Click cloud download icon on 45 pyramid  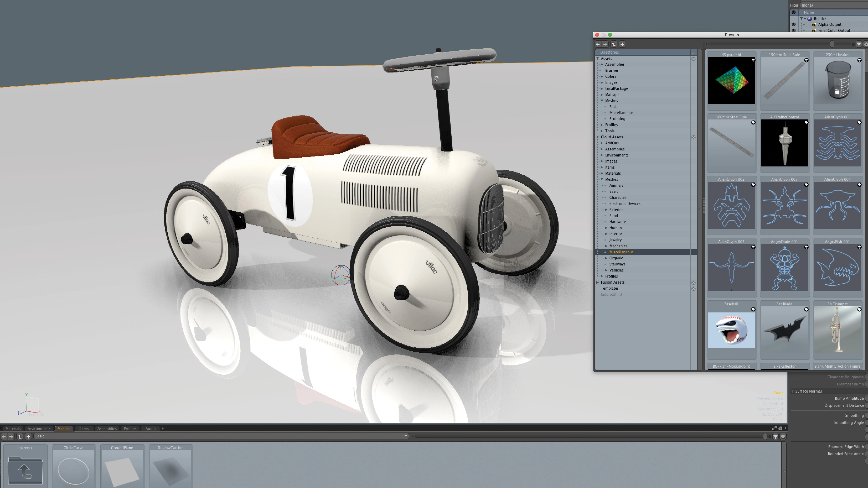[753, 60]
